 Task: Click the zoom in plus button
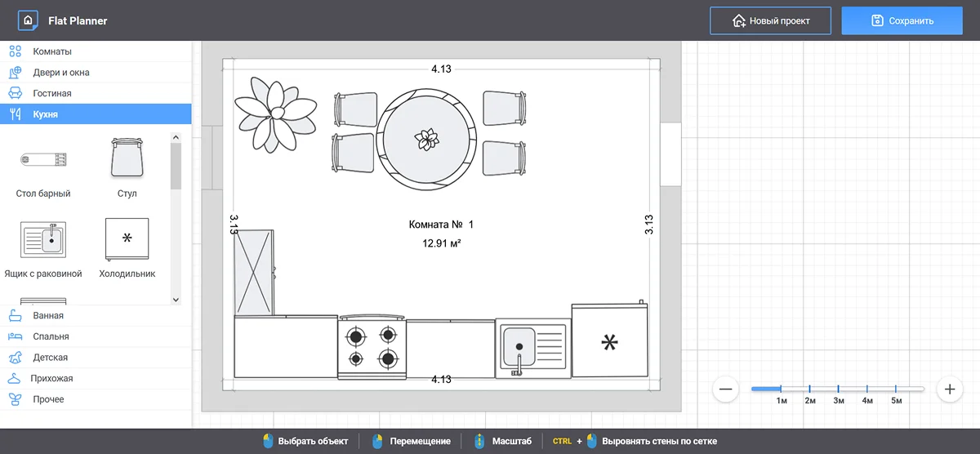[949, 389]
